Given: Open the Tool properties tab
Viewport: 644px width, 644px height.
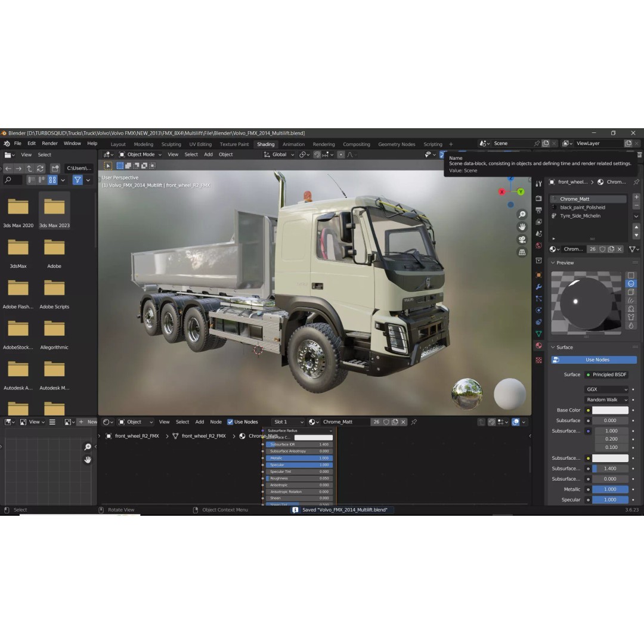Looking at the screenshot, I should [x=538, y=184].
